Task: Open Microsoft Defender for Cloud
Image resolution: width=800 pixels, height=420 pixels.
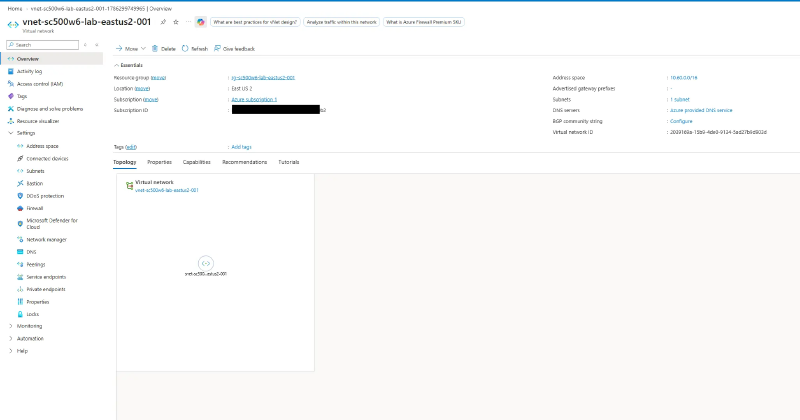Action: [x=52, y=224]
